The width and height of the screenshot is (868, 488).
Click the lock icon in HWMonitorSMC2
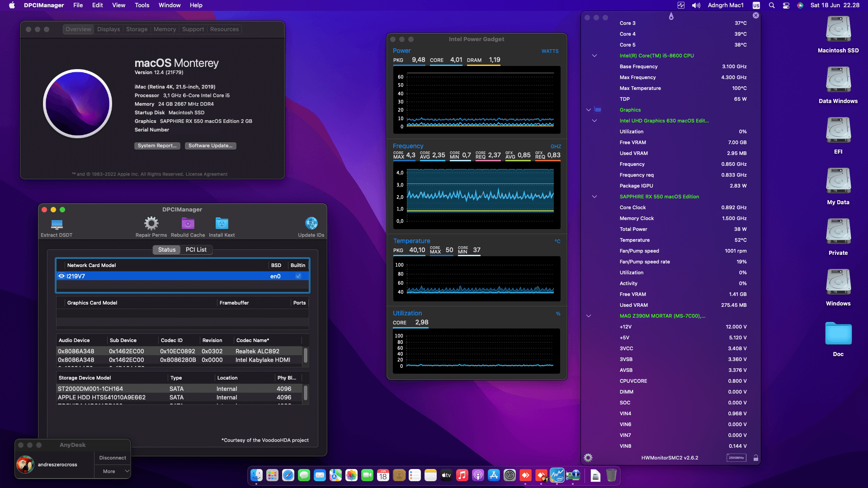tap(755, 458)
